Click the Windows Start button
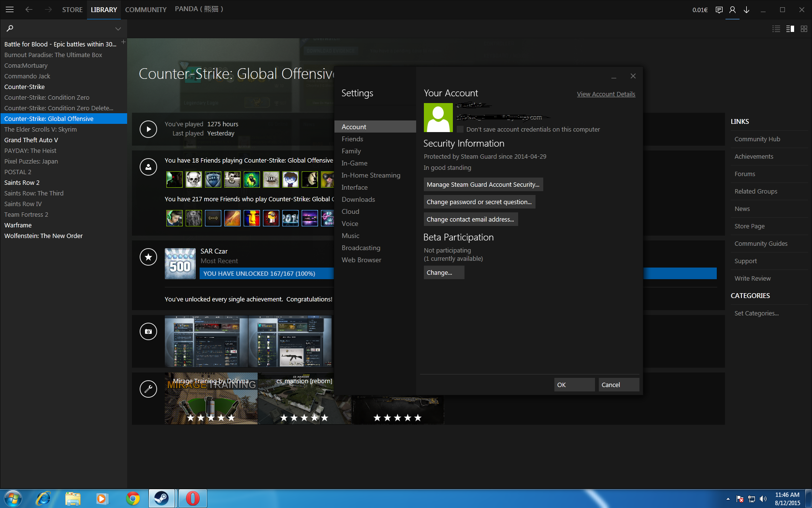The image size is (812, 508). coord(13,498)
